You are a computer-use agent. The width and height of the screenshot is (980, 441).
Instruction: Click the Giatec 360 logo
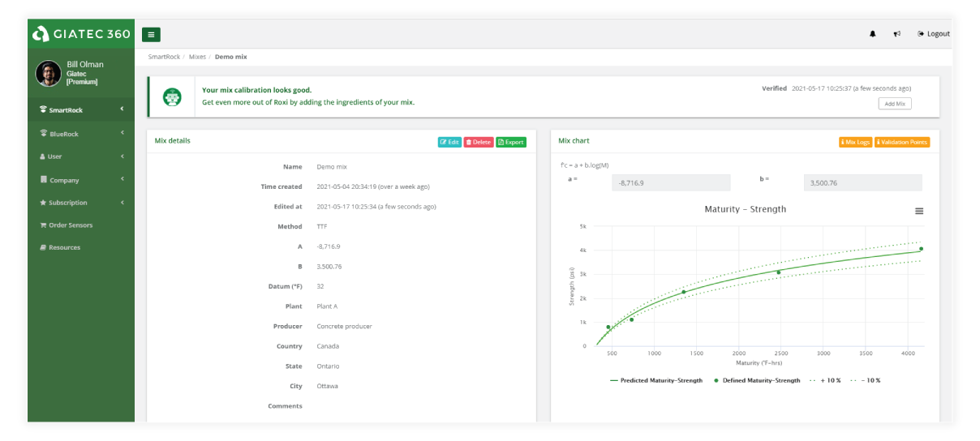81,34
